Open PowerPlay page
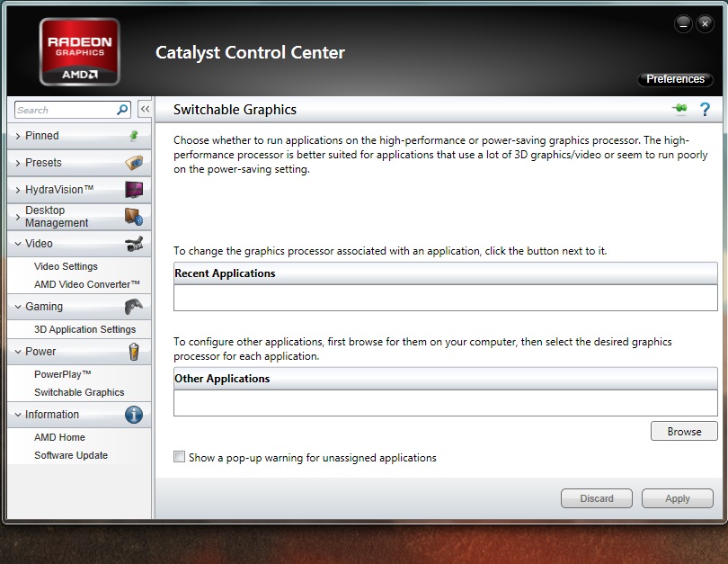The image size is (728, 564). pyautogui.click(x=63, y=374)
